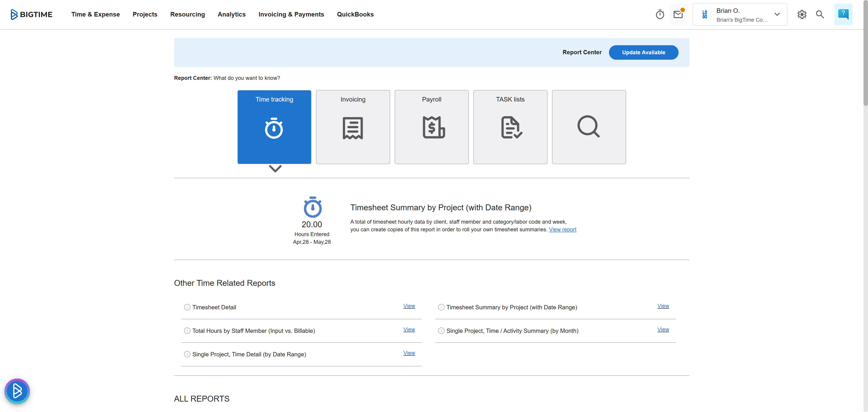Open the mail inbox icon with notification dot
The height and width of the screenshot is (412, 868).
[678, 14]
